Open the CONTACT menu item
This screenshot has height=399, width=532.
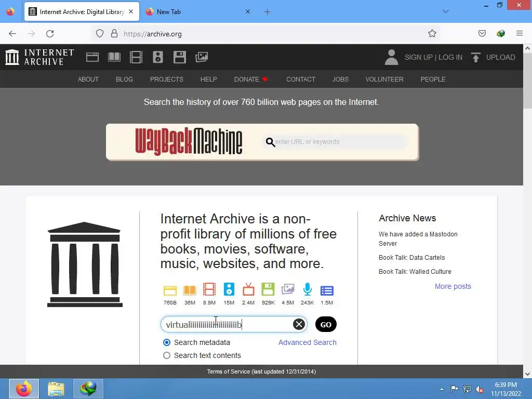(x=301, y=79)
